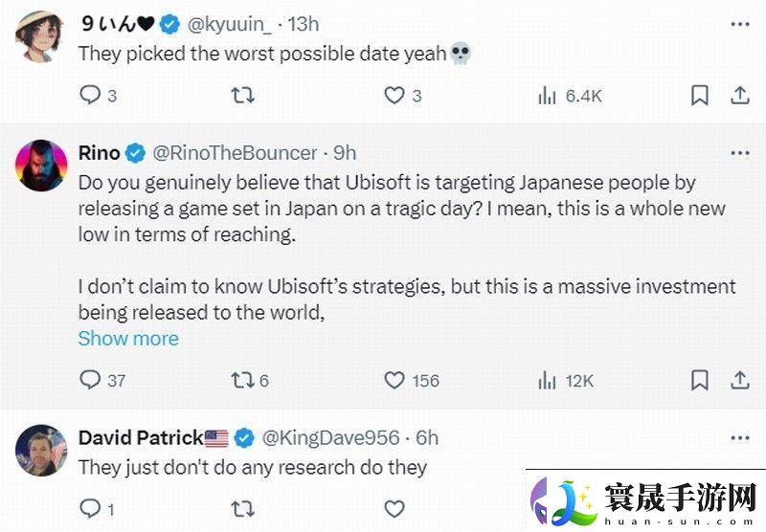766x532 pixels.
Task: Reply to Rino's tweet
Action: click(x=89, y=380)
